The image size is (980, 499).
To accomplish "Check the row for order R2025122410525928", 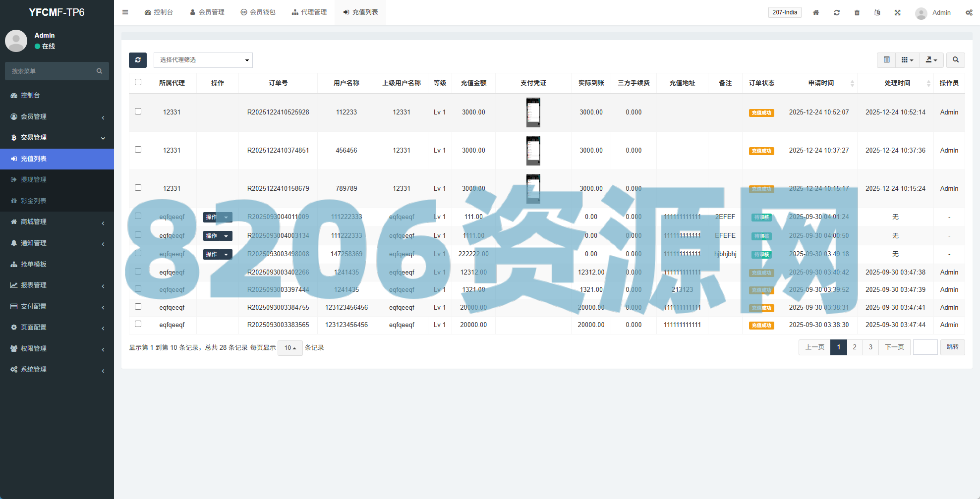I will (x=138, y=111).
